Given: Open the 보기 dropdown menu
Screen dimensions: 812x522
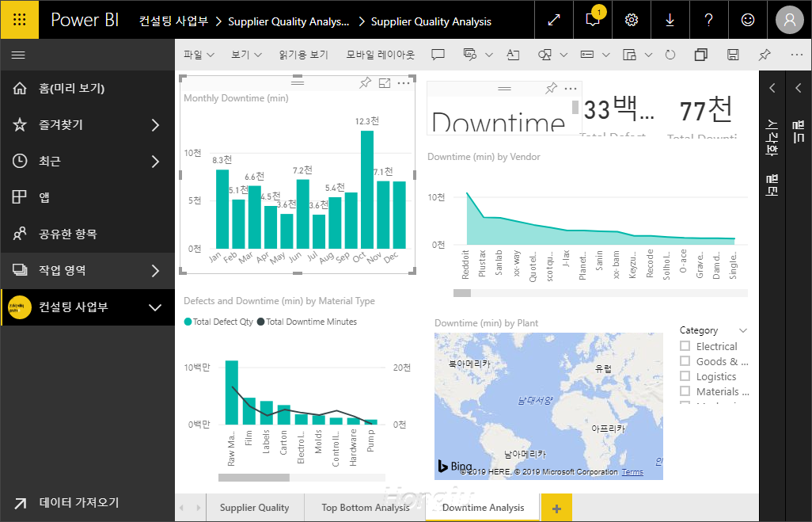Looking at the screenshot, I should (x=246, y=55).
